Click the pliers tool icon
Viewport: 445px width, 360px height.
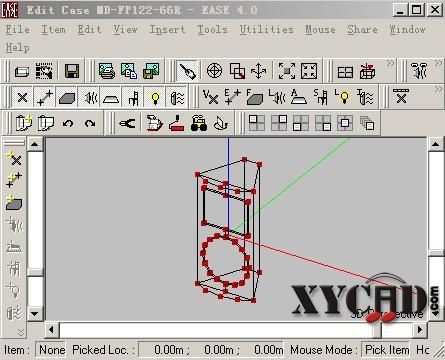[127, 124]
